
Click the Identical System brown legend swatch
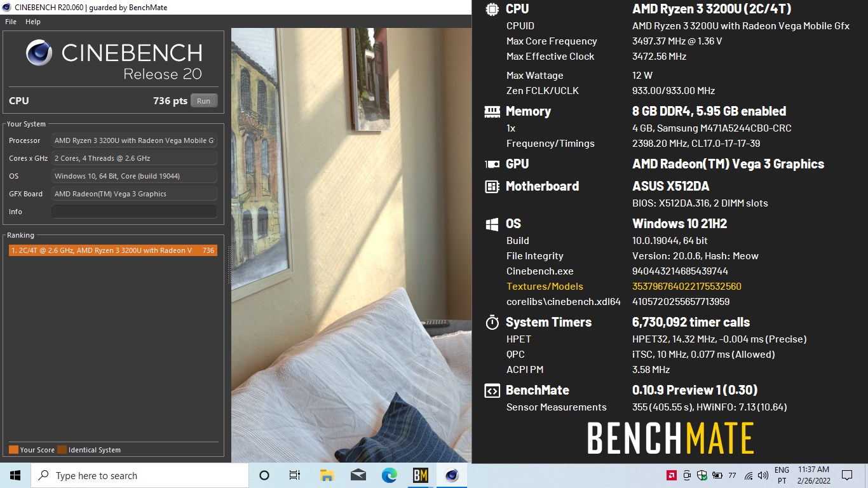(x=62, y=450)
